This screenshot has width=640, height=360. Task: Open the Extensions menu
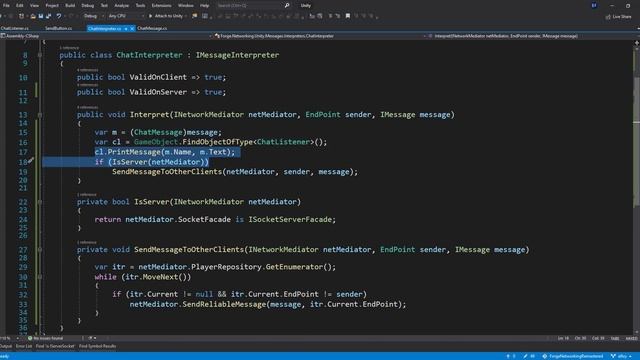pyautogui.click(x=161, y=6)
